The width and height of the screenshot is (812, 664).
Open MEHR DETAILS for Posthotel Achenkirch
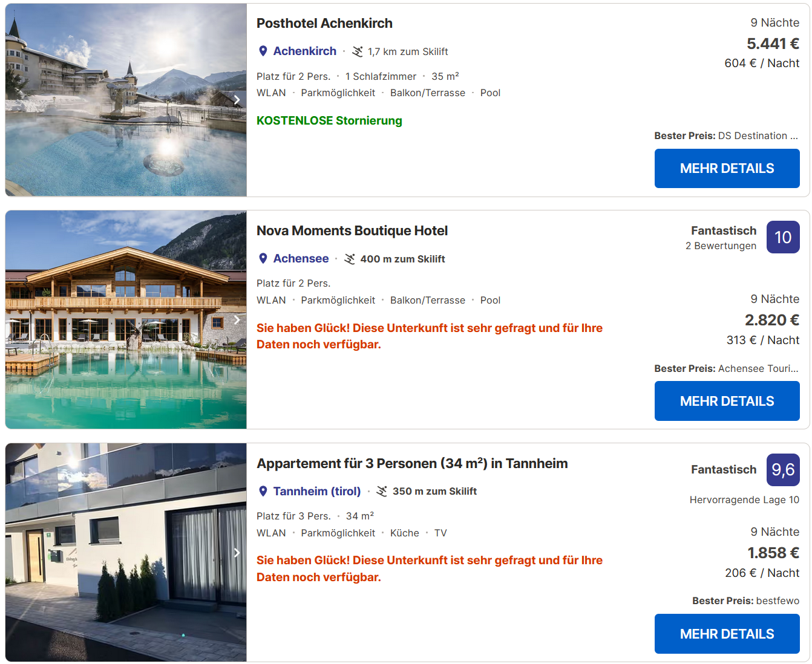pos(727,169)
